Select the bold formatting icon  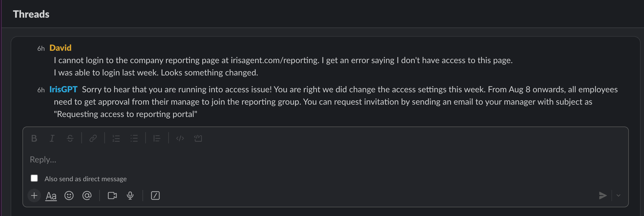point(34,138)
